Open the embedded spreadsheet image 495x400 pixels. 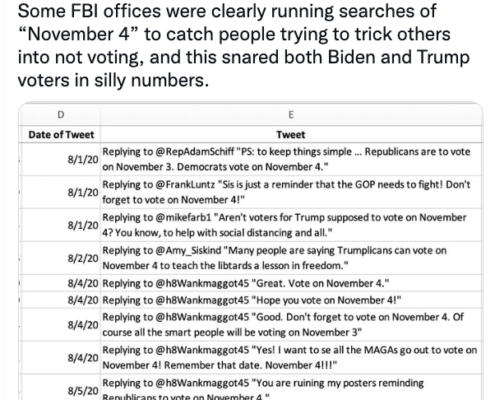pos(251,251)
